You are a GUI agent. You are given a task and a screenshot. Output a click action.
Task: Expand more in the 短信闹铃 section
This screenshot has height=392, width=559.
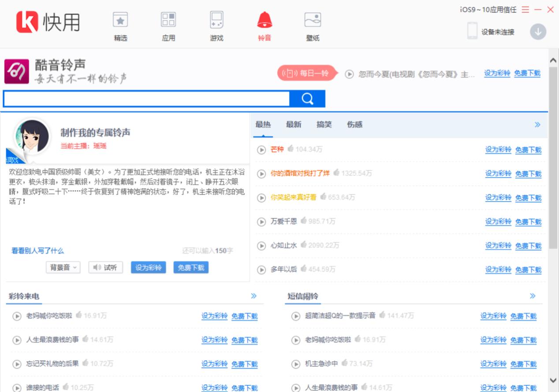click(533, 296)
